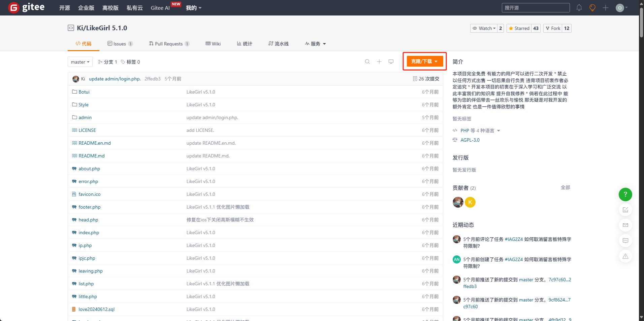Click the first contributor avatar
This screenshot has height=321, width=644.
(458, 202)
